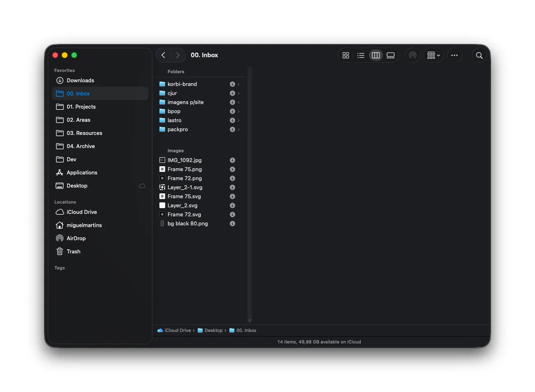Open 04. Archive in sidebar

pos(100,146)
